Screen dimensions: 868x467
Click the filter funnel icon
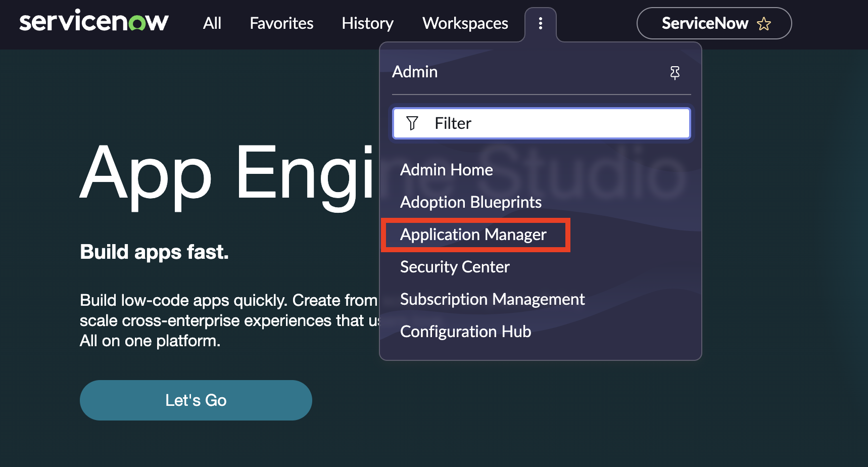[x=412, y=123]
